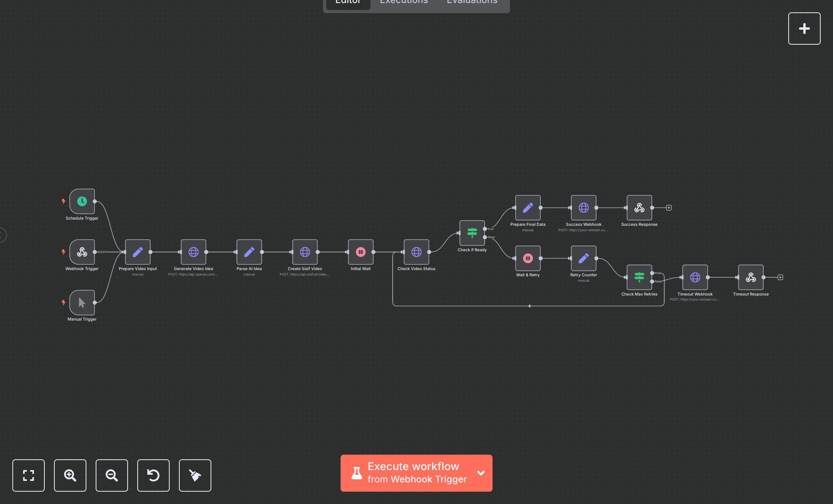Select the Success Response node

[639, 207]
